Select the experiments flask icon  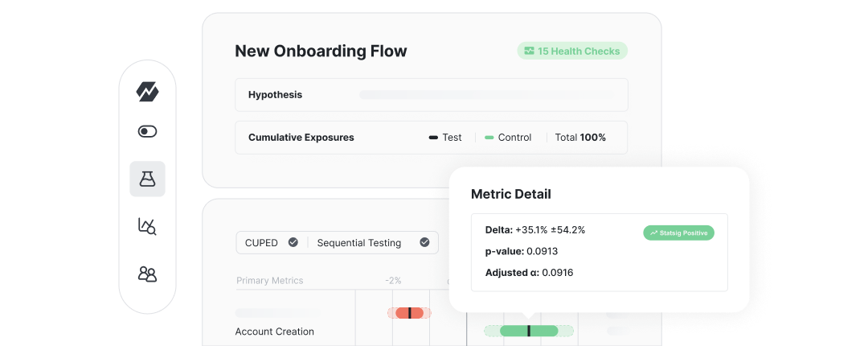tap(147, 179)
